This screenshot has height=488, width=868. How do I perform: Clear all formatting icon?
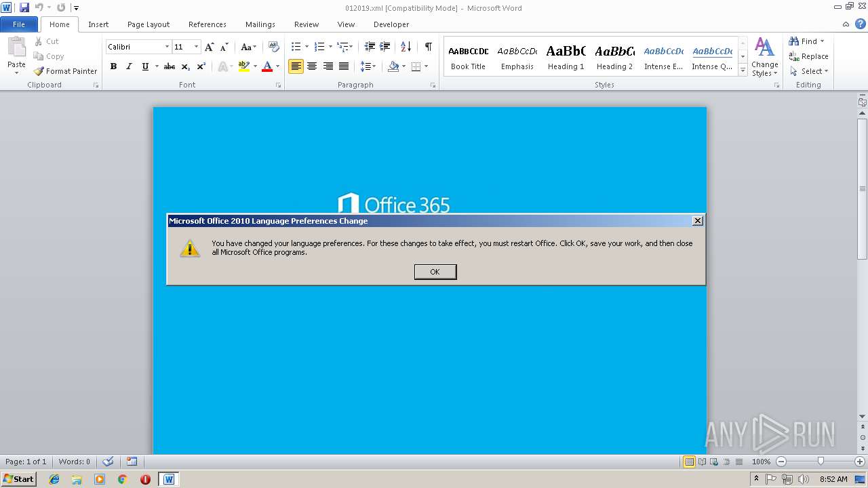tap(274, 47)
